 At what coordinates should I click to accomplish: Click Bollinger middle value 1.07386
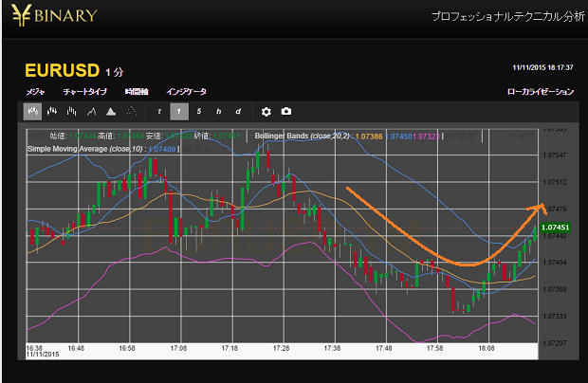pos(369,137)
